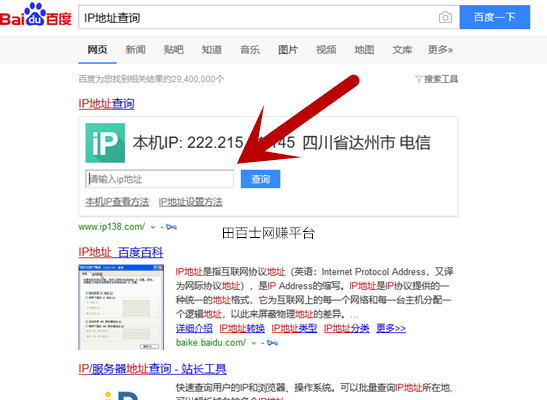Open 更多>> sublink under Baike result
Image resolution: width=547 pixels, height=400 pixels.
click(x=391, y=328)
